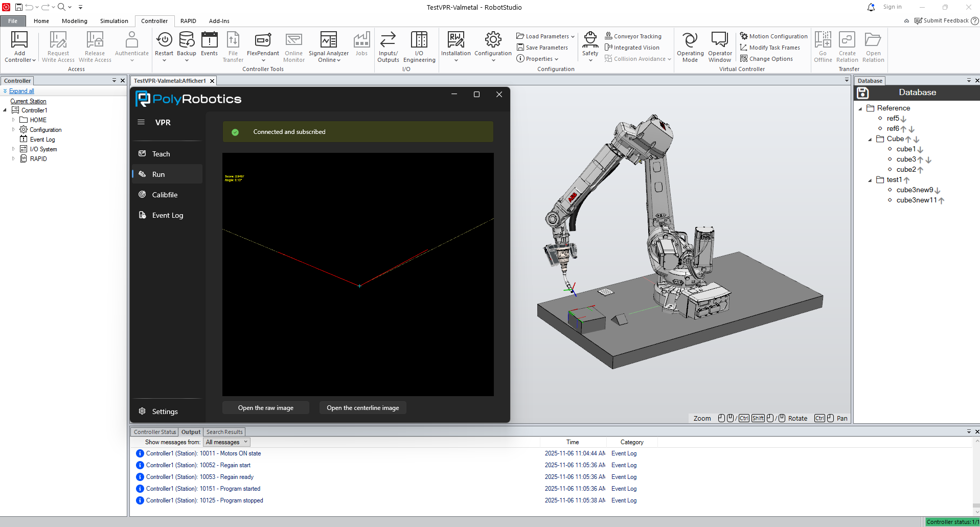980x527 pixels.
Task: Open the Installation manager icon
Action: [x=456, y=40]
